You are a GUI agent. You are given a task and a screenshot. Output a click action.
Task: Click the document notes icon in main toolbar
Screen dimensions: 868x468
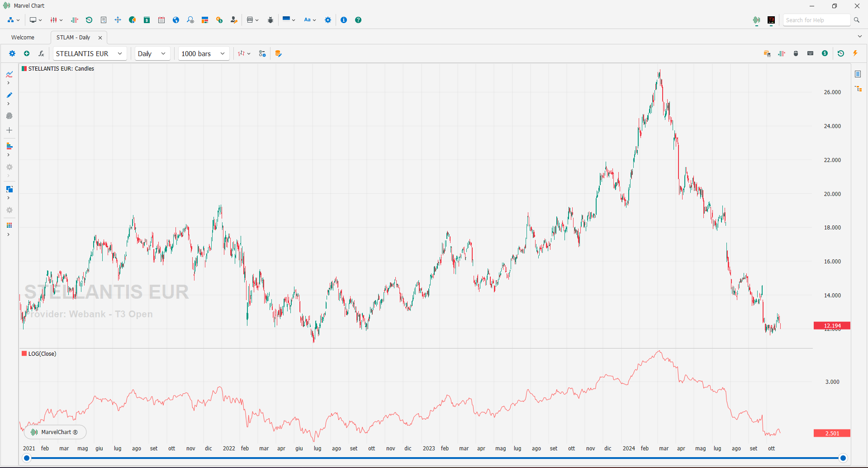pos(104,20)
